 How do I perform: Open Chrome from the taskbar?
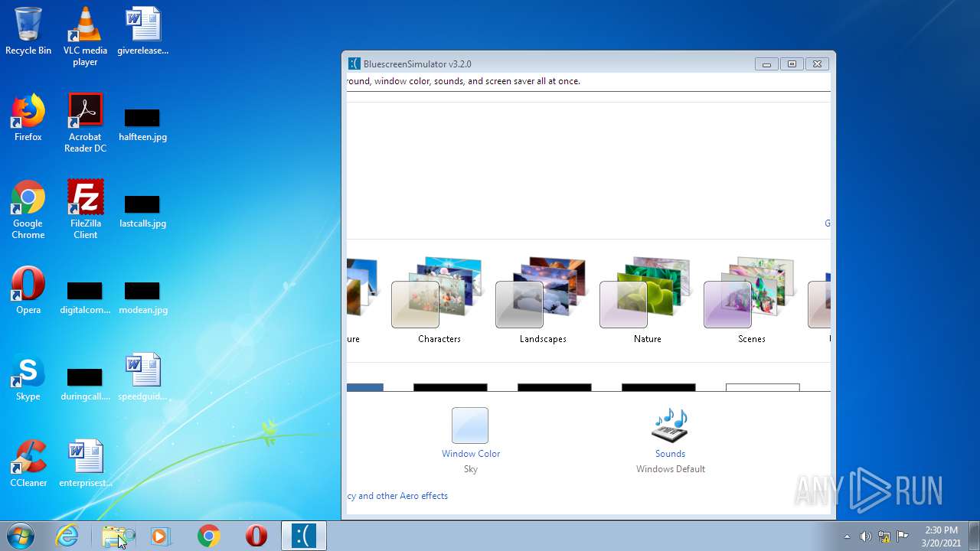[208, 536]
